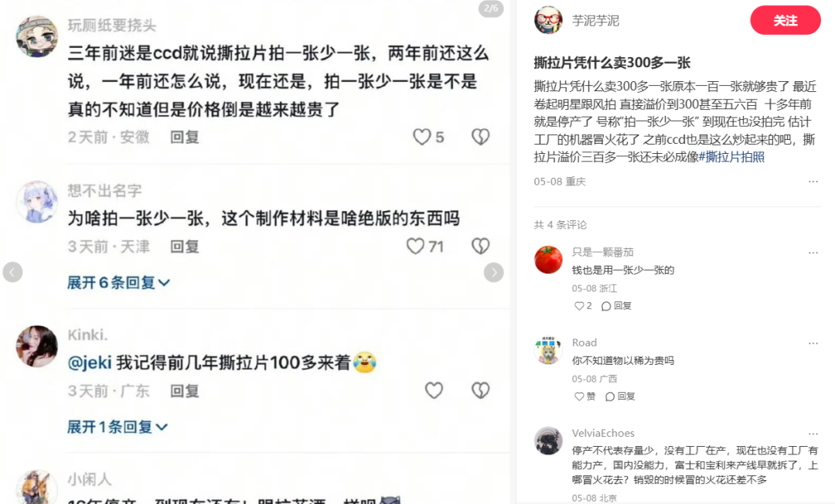The width and height of the screenshot is (835, 504).
Task: Expand 展开1条回复 under Kinki.'s comment
Action: coord(118,427)
